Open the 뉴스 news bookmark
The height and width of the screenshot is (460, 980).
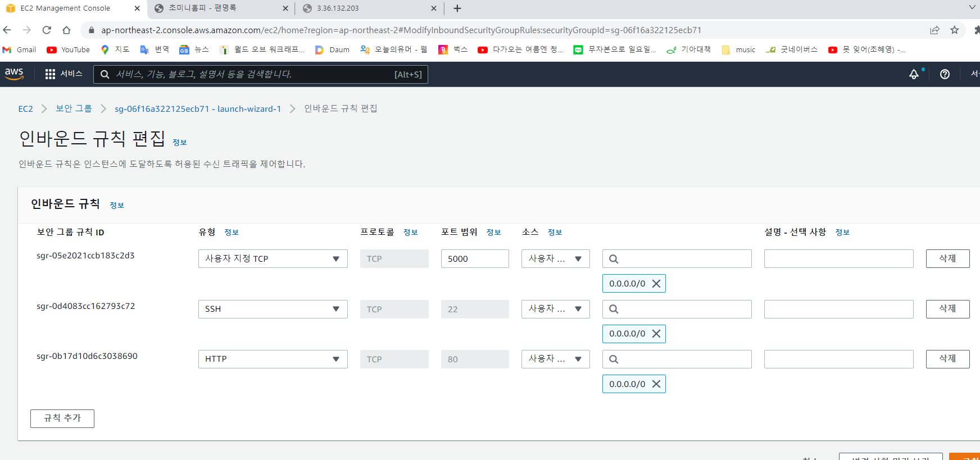click(x=194, y=49)
